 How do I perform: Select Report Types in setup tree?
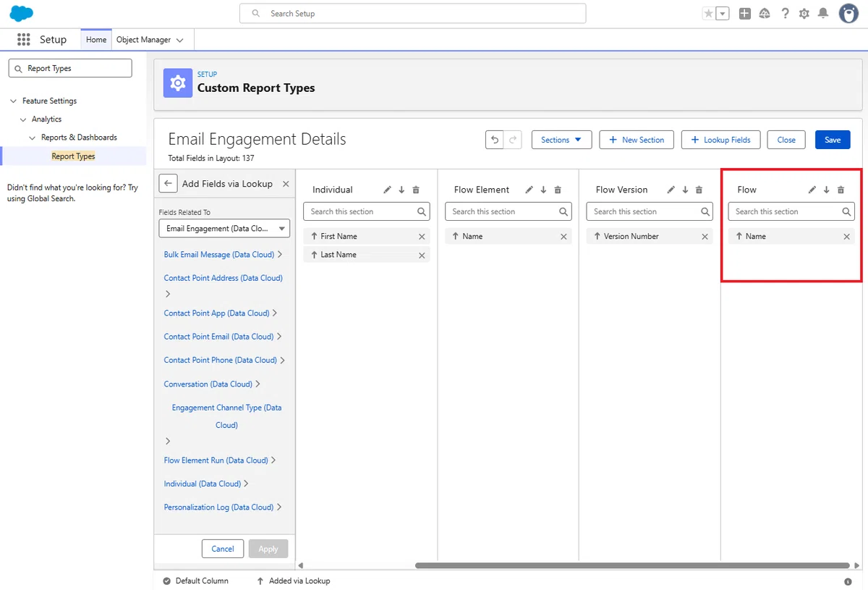coord(73,156)
